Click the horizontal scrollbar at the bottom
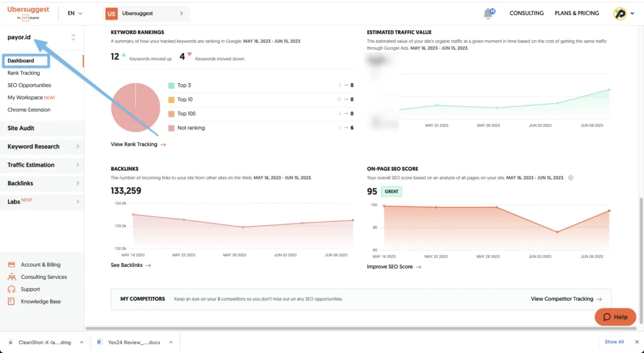The width and height of the screenshot is (644, 353). point(362,328)
